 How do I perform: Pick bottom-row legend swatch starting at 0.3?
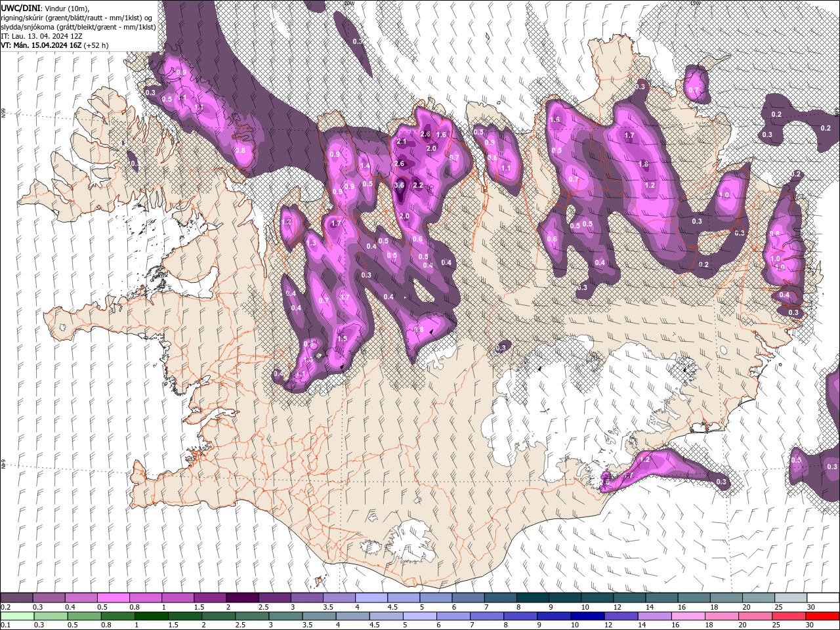51,616
